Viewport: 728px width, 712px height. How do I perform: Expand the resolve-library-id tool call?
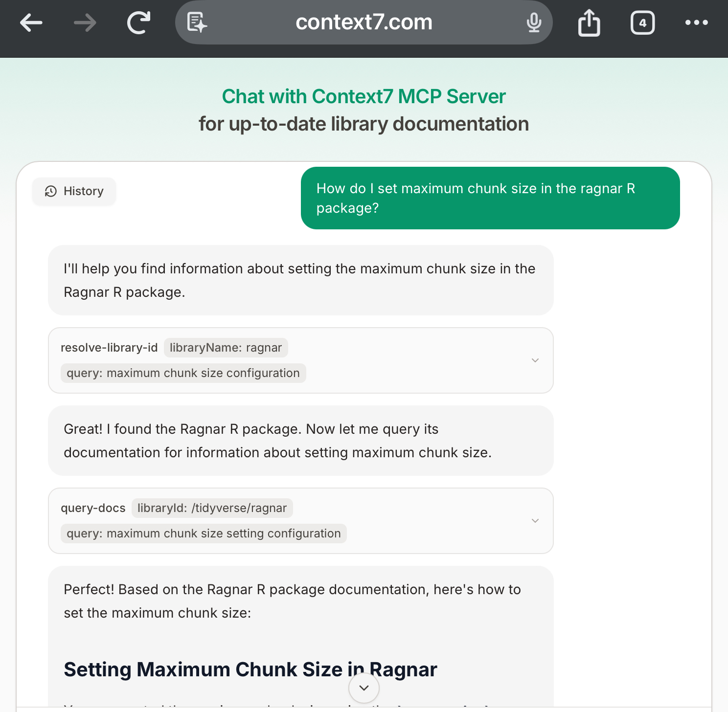pos(535,360)
